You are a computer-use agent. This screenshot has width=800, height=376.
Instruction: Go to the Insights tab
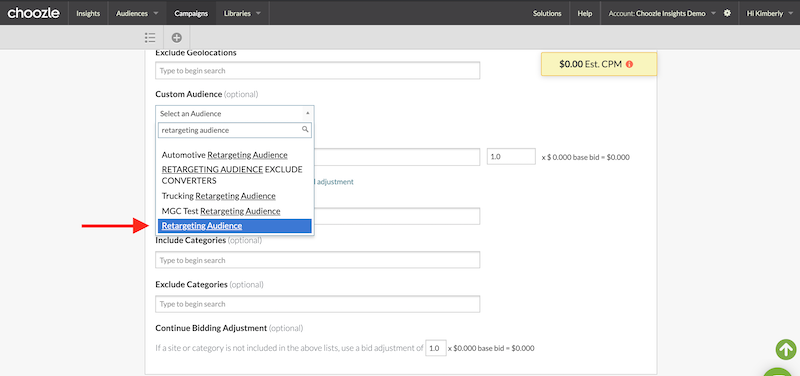point(88,13)
